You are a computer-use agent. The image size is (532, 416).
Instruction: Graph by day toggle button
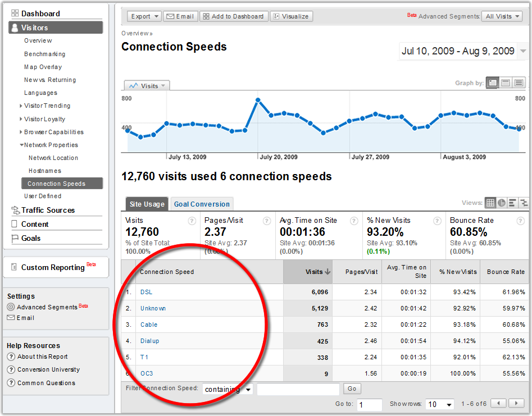pyautogui.click(x=493, y=83)
